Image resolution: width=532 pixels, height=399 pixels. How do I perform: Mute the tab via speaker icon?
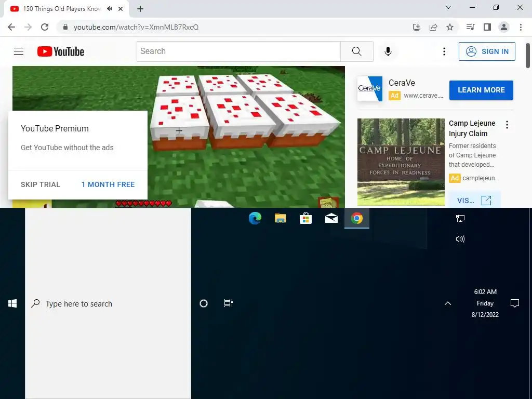pyautogui.click(x=109, y=9)
